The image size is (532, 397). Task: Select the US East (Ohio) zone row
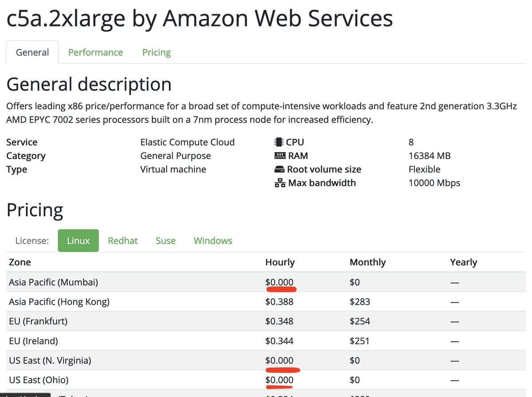(x=266, y=380)
